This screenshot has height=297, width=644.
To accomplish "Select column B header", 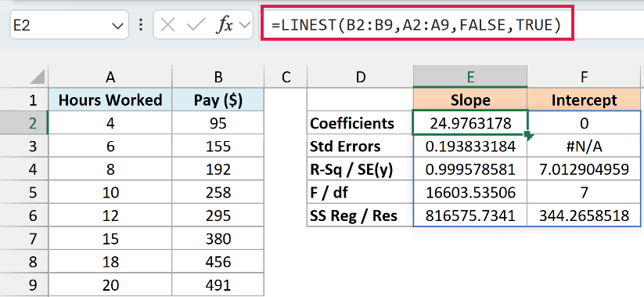I will 218,77.
